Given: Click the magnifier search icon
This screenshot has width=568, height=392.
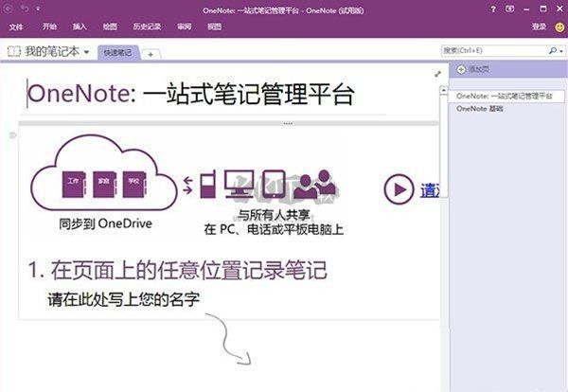Looking at the screenshot, I should (553, 50).
